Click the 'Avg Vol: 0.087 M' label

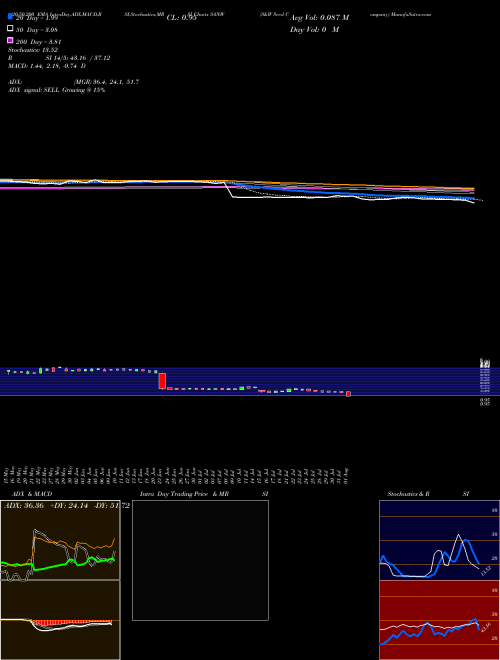319,18
